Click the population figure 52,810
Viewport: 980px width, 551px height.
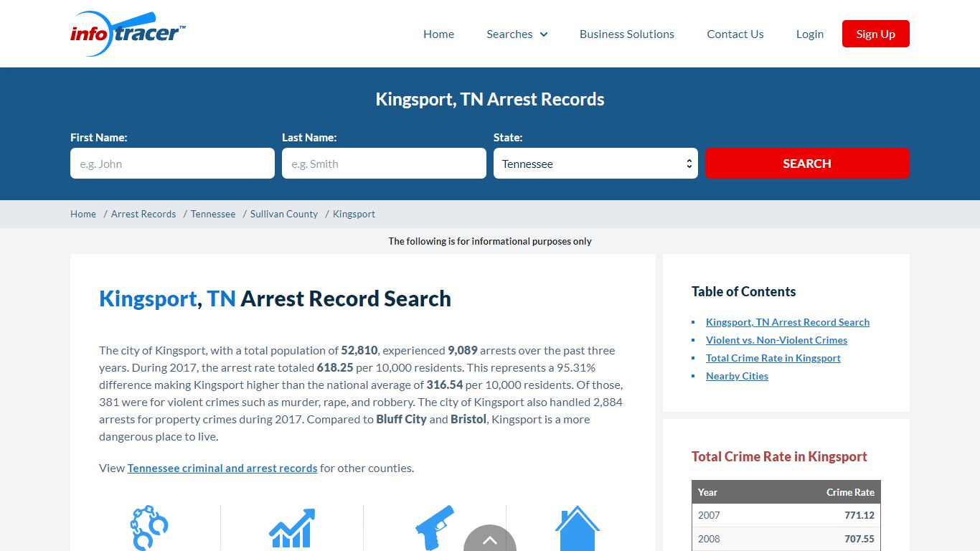(359, 350)
